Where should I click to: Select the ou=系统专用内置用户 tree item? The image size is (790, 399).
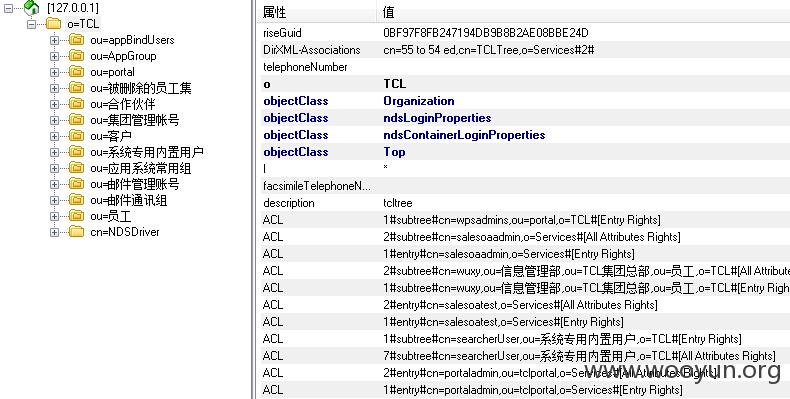(147, 152)
